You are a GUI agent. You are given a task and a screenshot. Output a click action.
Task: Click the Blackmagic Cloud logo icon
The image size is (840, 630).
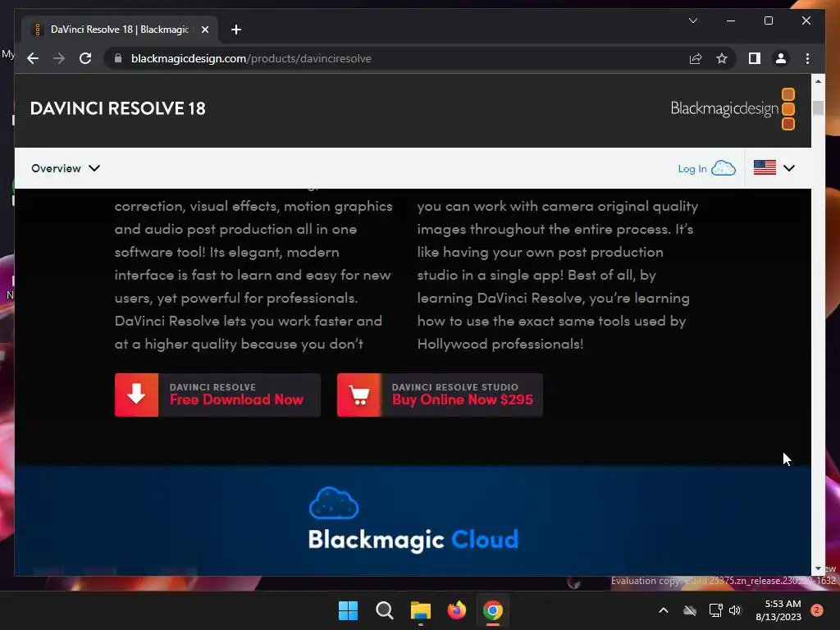pos(334,503)
